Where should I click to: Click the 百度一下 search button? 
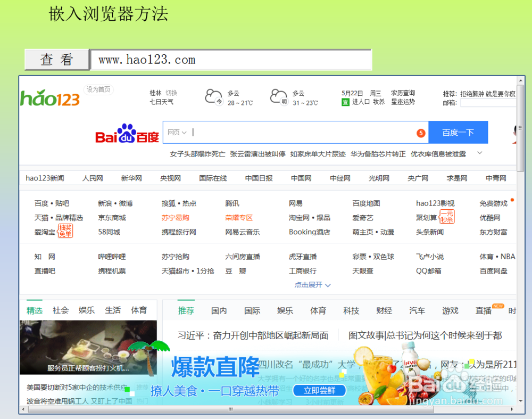coord(458,132)
